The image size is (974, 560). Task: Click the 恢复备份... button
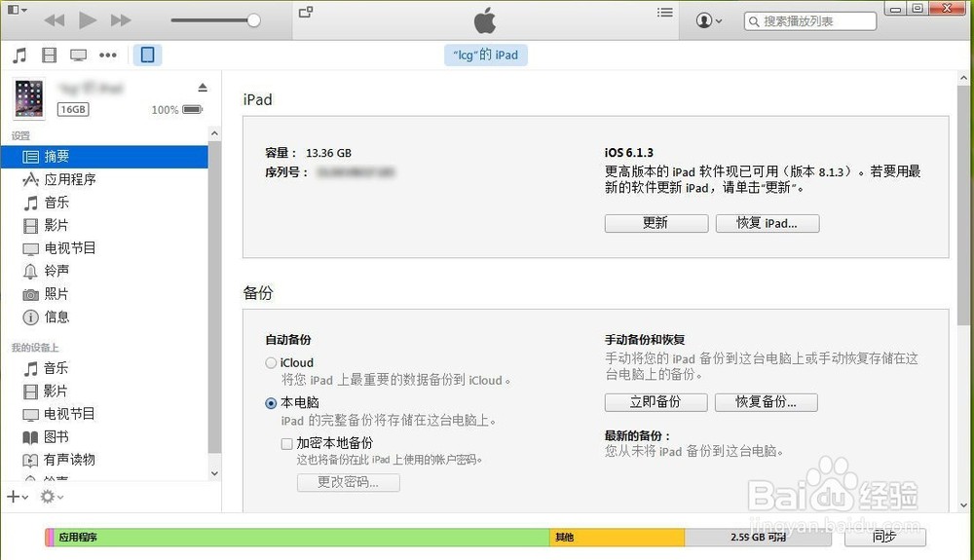pyautogui.click(x=766, y=402)
